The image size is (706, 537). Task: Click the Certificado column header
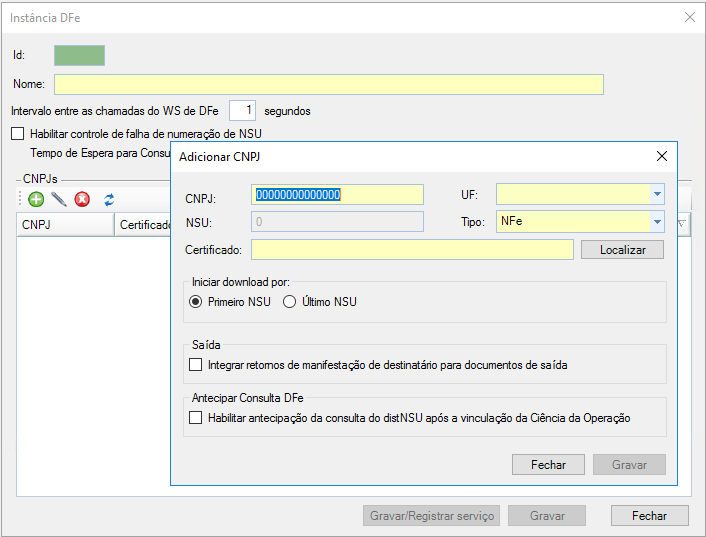(143, 225)
